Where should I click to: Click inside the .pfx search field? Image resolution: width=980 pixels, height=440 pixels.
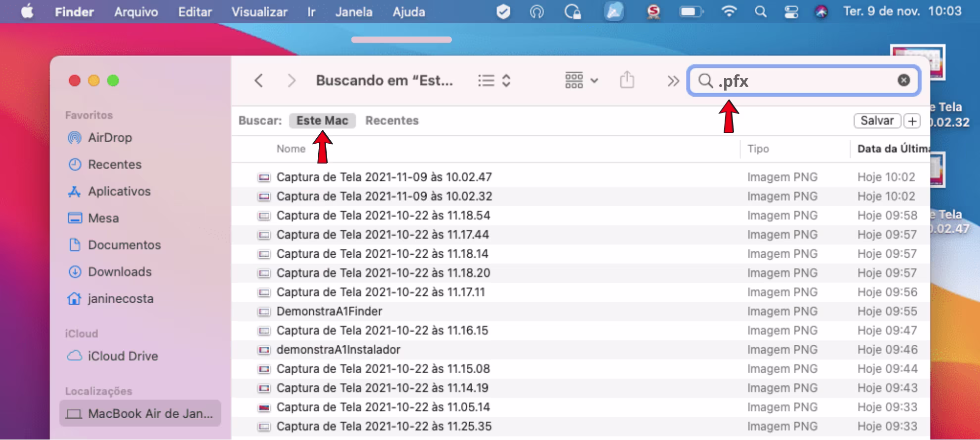click(x=804, y=80)
